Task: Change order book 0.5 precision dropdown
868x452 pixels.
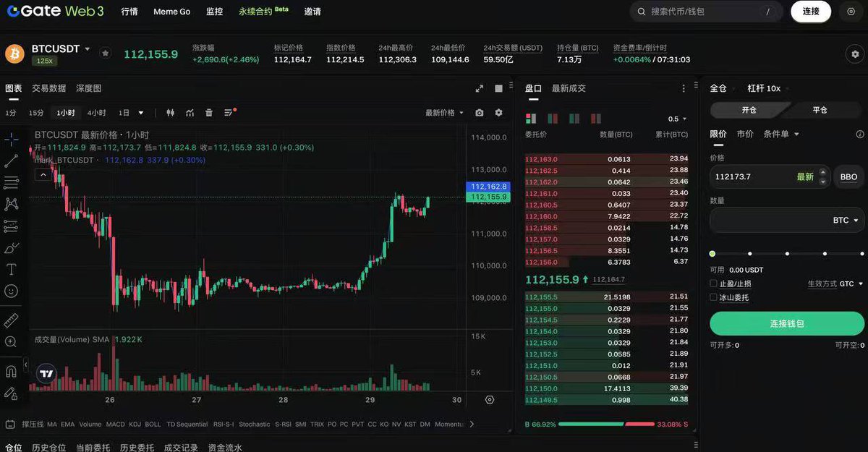Action: point(678,119)
